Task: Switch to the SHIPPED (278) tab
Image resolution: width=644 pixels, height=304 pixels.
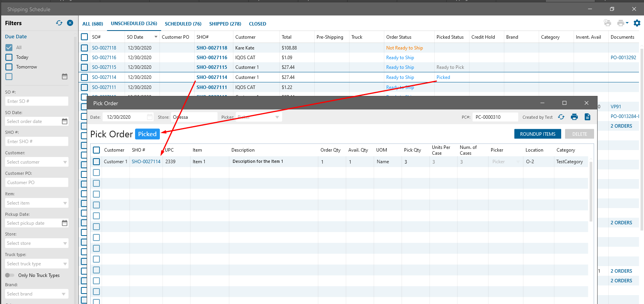Action: click(225, 24)
